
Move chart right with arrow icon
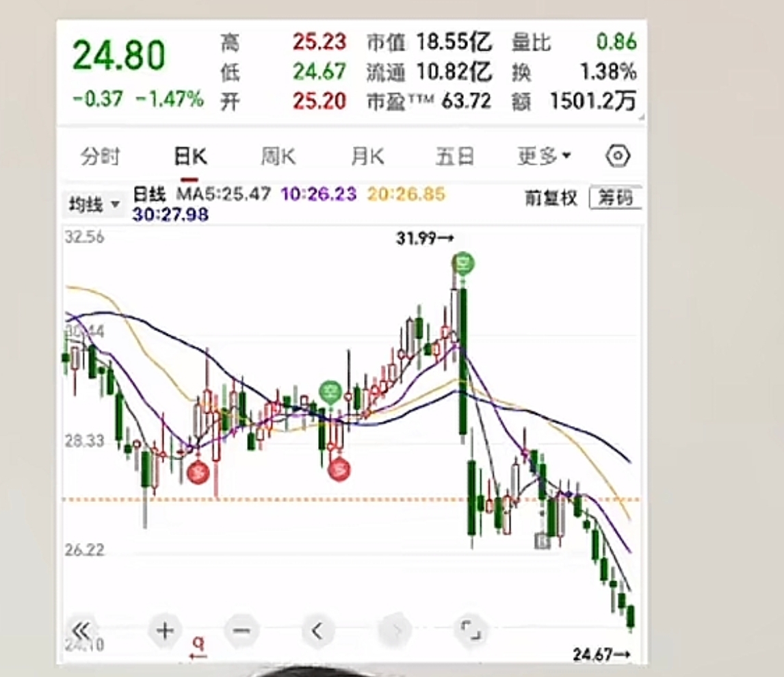click(395, 631)
